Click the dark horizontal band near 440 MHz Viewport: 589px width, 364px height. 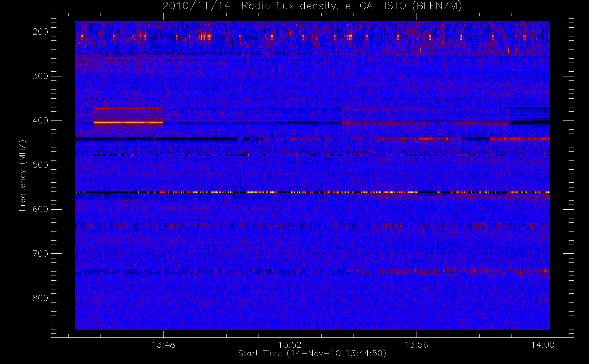157,139
